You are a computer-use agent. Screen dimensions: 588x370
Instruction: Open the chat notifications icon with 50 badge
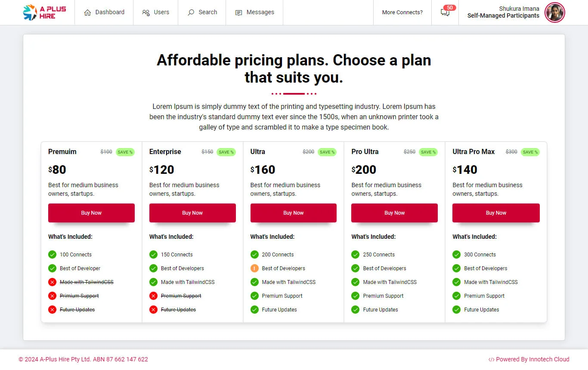(445, 12)
